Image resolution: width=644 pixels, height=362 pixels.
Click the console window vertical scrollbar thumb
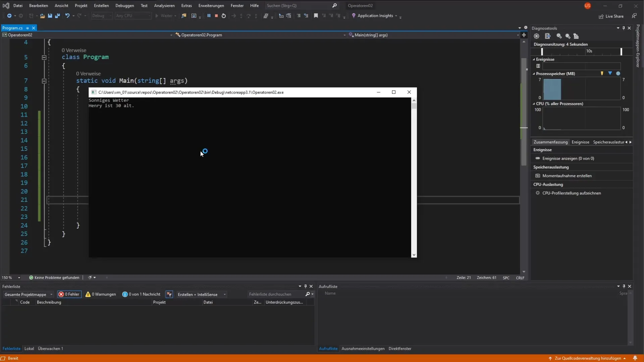pos(414,106)
